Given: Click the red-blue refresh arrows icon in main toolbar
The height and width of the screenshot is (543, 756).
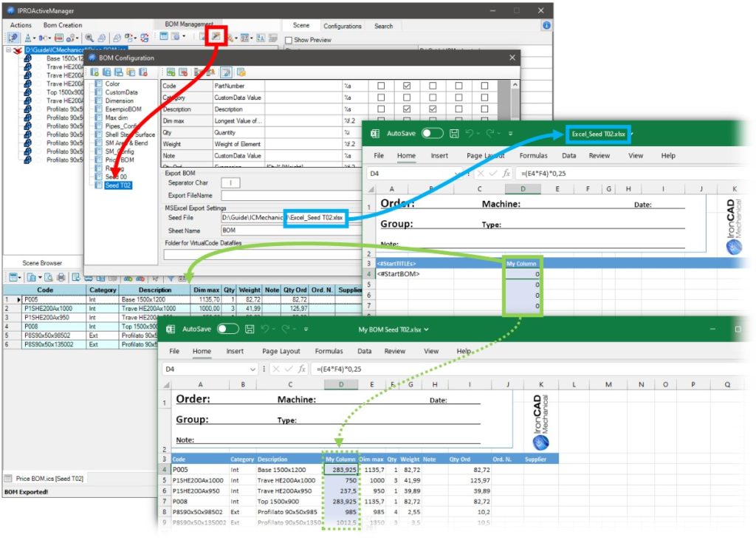Looking at the screenshot, I should coord(144,38).
